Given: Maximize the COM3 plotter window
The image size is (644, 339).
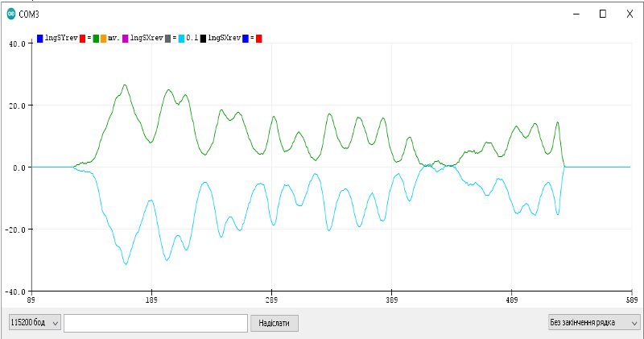Looking at the screenshot, I should pyautogui.click(x=603, y=14).
